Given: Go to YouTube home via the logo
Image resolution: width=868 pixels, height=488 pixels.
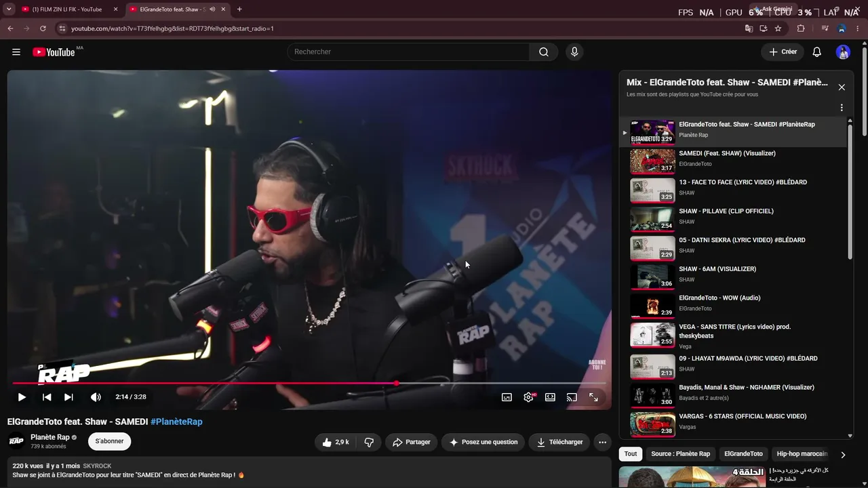Looking at the screenshot, I should click(54, 52).
